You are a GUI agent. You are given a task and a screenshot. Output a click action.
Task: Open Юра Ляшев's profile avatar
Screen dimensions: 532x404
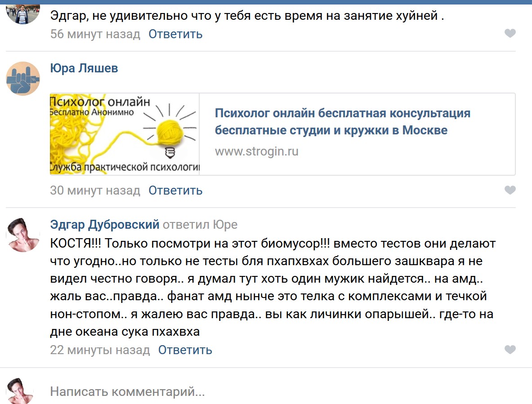(x=23, y=79)
